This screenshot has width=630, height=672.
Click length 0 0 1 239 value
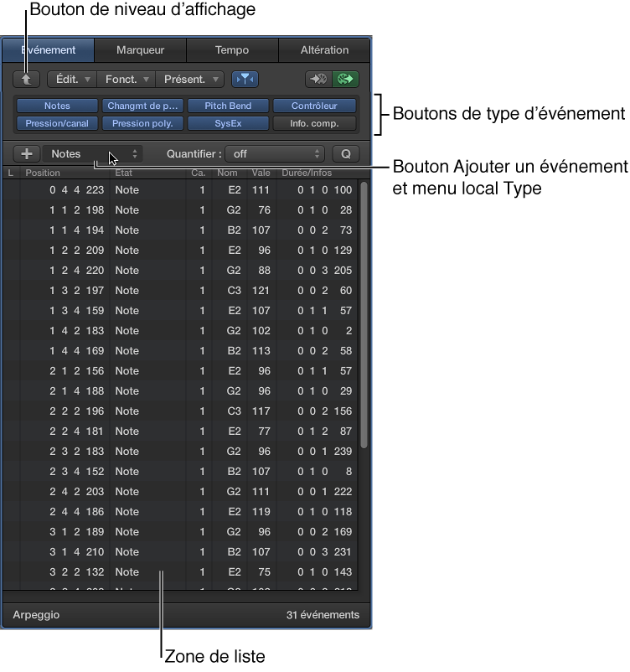coord(325,452)
